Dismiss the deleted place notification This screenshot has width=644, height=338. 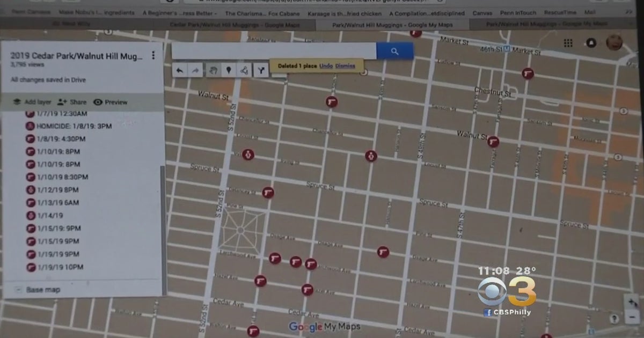click(345, 66)
